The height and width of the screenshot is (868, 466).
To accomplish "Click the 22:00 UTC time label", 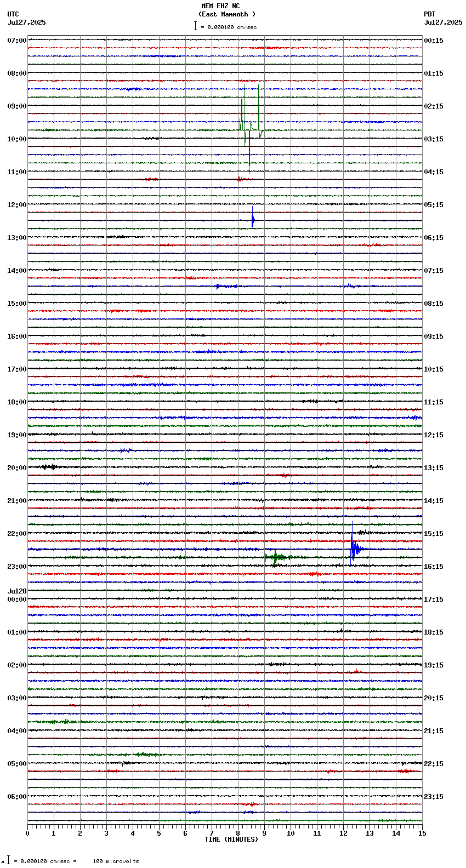I will point(17,534).
